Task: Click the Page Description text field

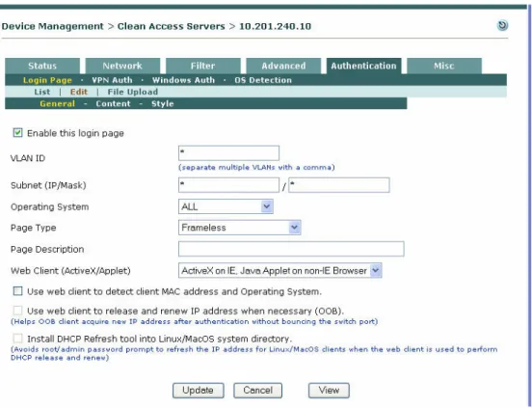Action: point(291,249)
